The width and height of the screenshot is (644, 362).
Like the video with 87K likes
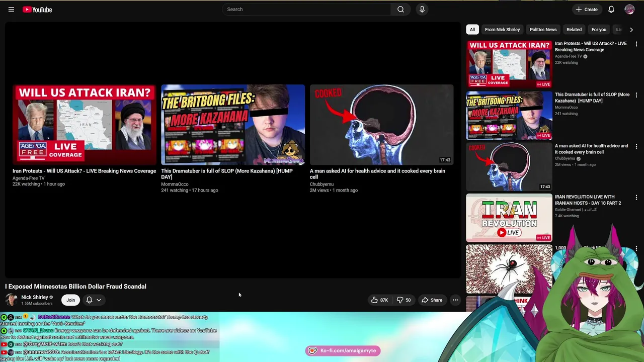(379, 300)
